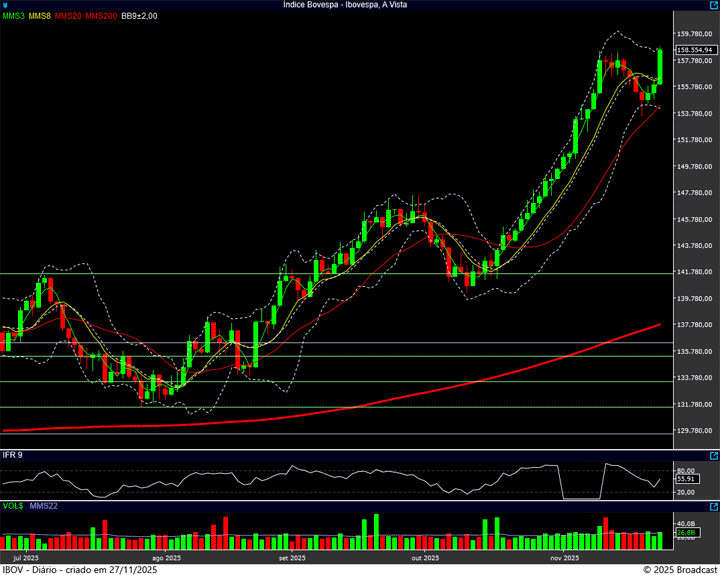Click the 141.780,00 price axis label
Viewport: 720px width, 575px height.
(695, 272)
